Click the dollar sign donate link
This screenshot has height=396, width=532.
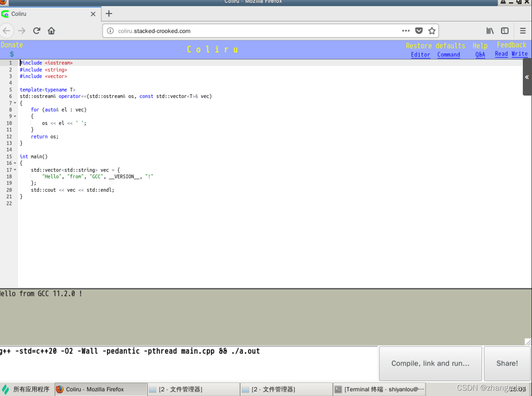pyautogui.click(x=12, y=54)
